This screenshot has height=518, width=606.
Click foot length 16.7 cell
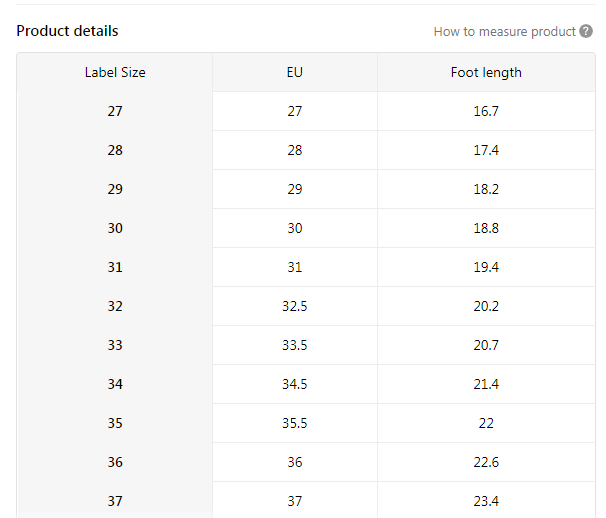click(486, 111)
